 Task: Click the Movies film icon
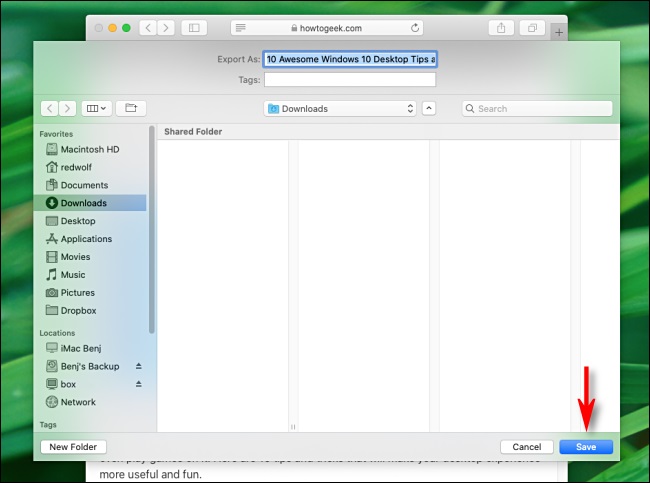(52, 257)
